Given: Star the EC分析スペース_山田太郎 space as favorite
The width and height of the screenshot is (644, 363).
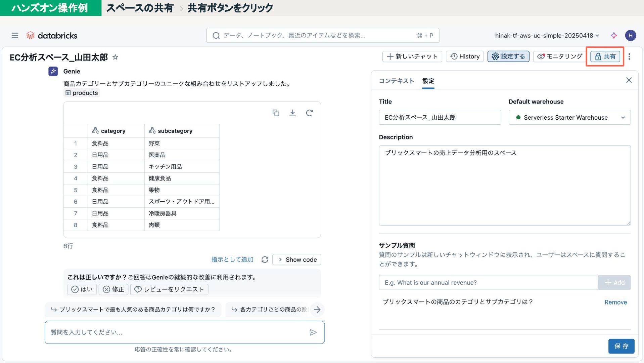Looking at the screenshot, I should (115, 57).
